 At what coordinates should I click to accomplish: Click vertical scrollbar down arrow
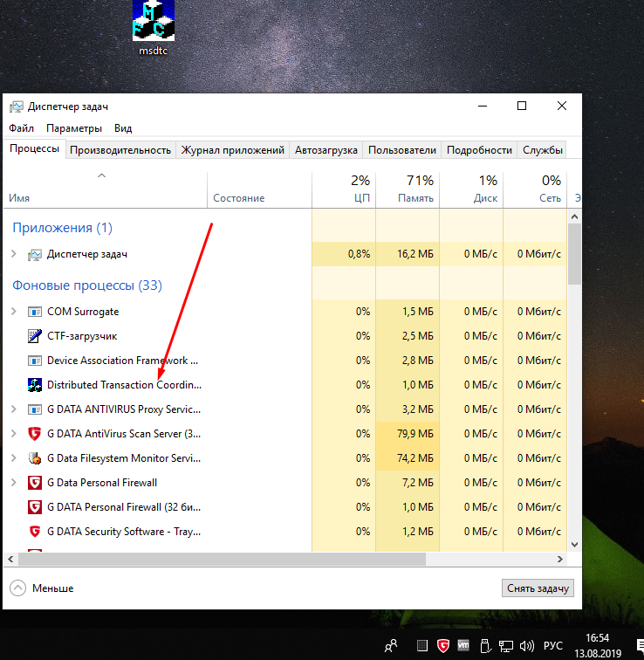click(x=574, y=545)
